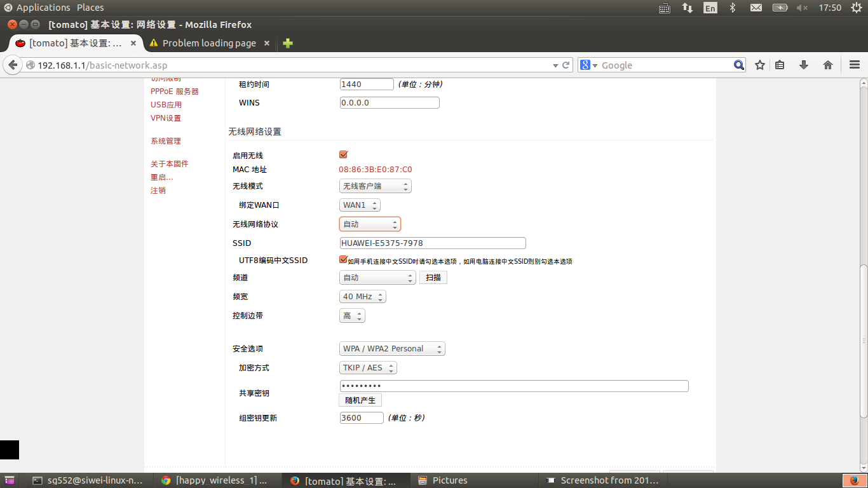
Task: Click the battery indicator in the tray
Action: (780, 8)
